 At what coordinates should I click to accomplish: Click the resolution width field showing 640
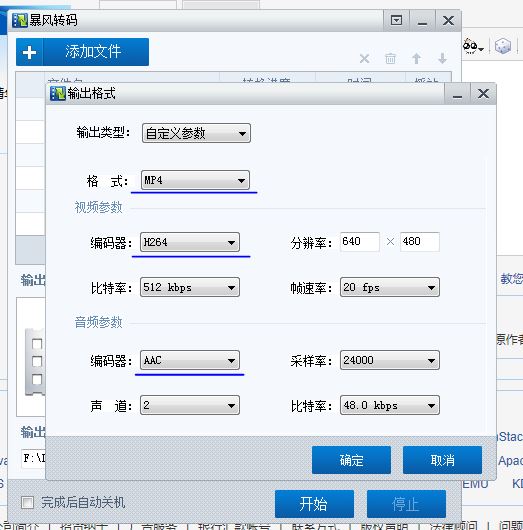(360, 242)
